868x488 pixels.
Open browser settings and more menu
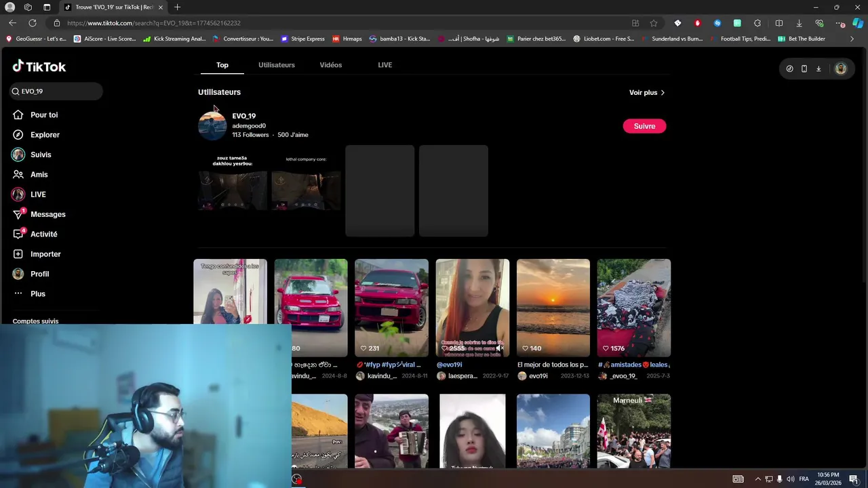click(x=840, y=23)
